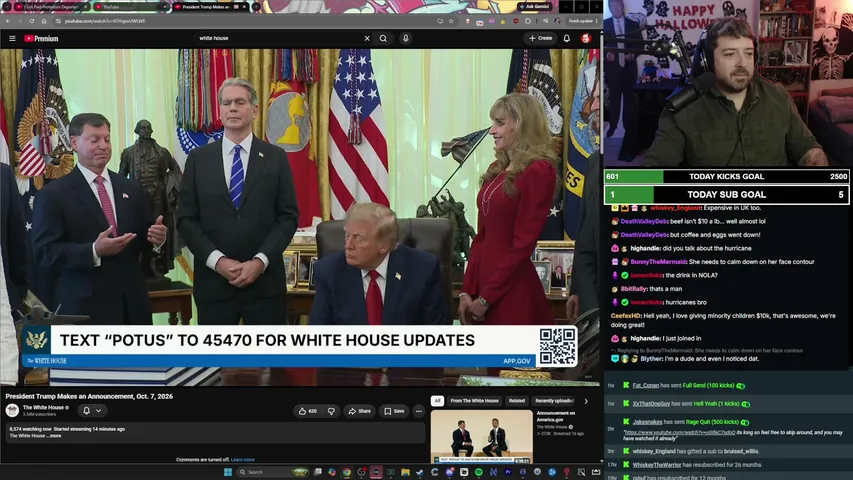The height and width of the screenshot is (480, 853).
Task: Open the 'Announcement on America.gov' video thumbnail
Action: 481,436
